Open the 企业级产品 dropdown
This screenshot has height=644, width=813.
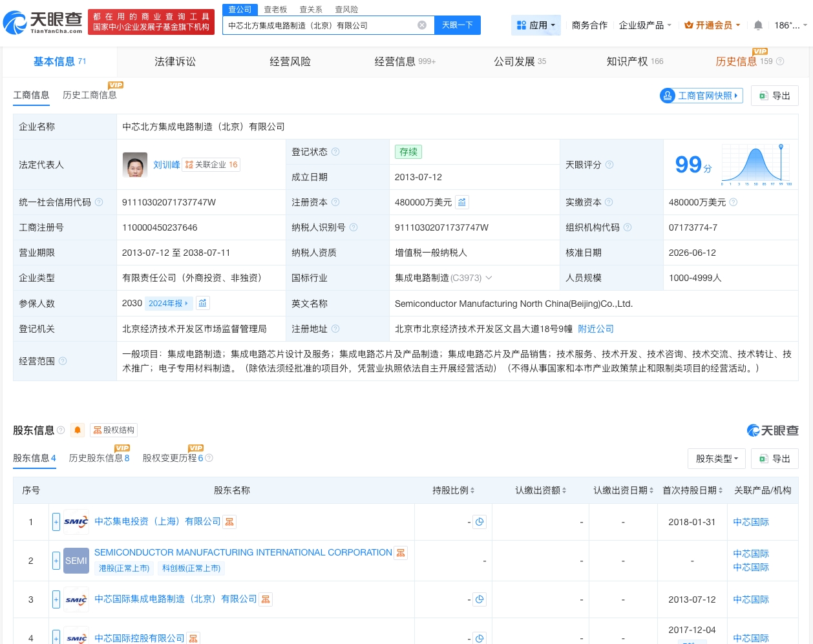click(645, 25)
